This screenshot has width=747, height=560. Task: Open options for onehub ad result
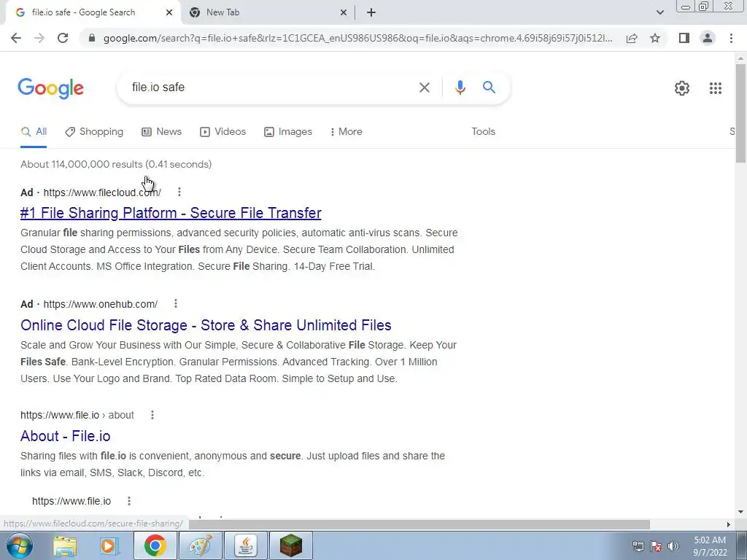click(x=175, y=303)
